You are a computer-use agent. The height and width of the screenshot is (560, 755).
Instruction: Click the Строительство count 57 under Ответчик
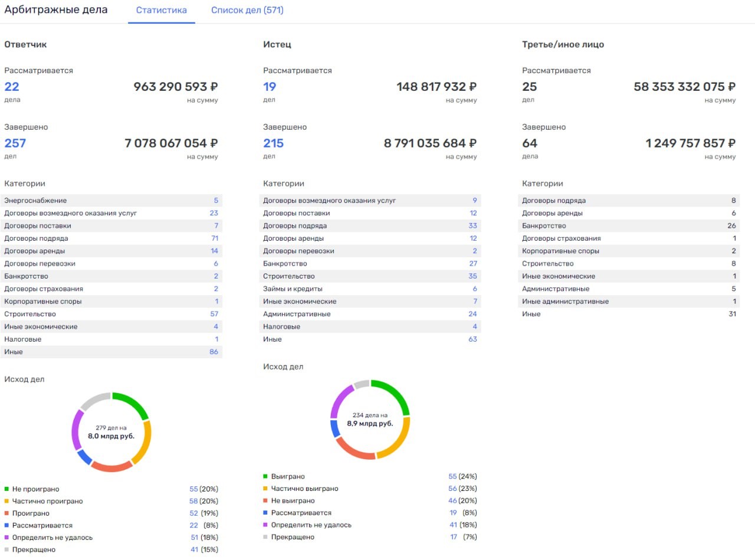pos(215,314)
